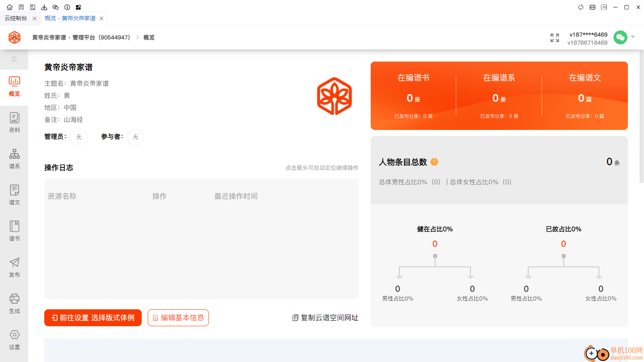The height and width of the screenshot is (362, 644).
Task: Click the 健在占比0% label
Action: 435,229
